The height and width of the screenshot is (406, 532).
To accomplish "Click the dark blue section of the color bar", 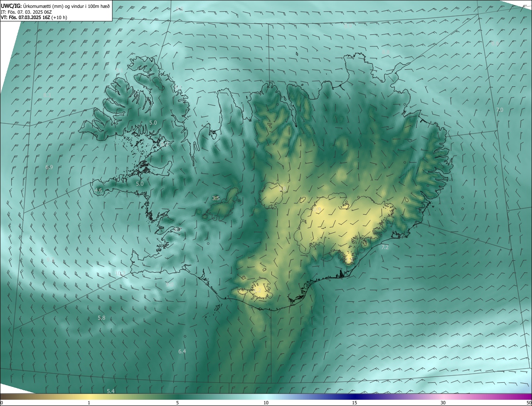I will pyautogui.click(x=355, y=397).
